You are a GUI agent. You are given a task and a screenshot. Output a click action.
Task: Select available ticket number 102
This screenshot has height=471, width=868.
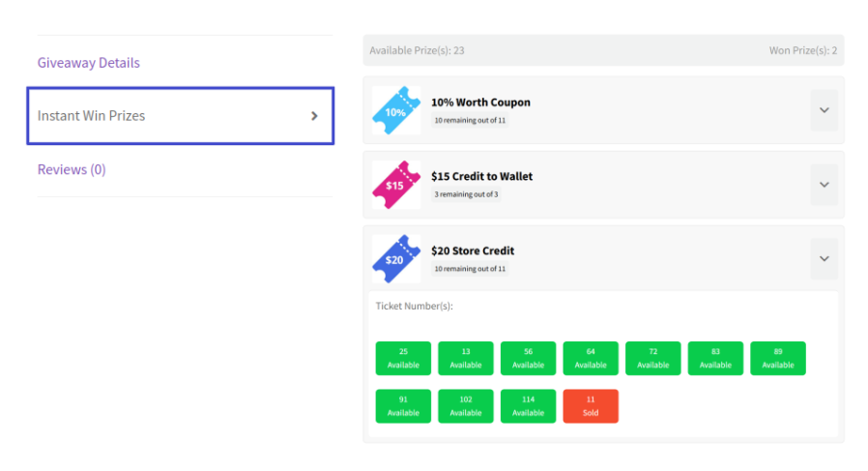click(466, 406)
